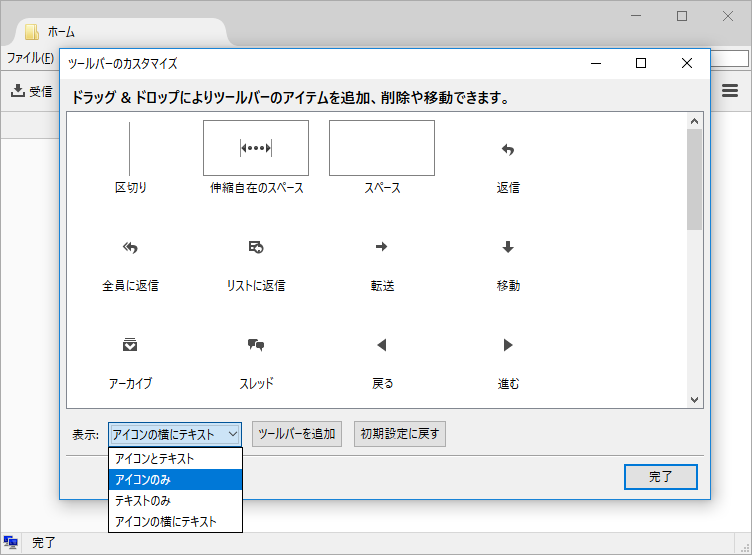Open the ファイル(F) menu
The height and width of the screenshot is (555, 752).
(30, 58)
